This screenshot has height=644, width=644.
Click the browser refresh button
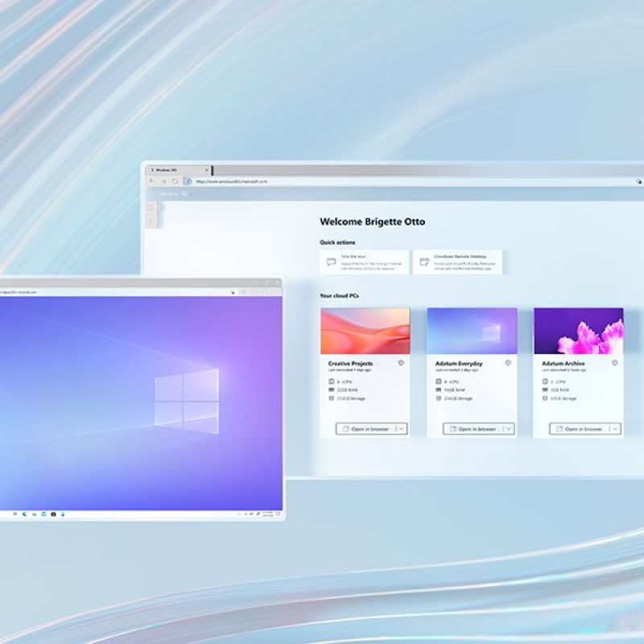[175, 181]
